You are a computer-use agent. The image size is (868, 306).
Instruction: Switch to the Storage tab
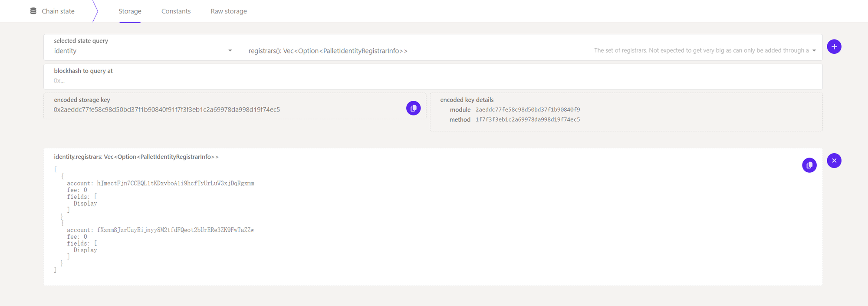pos(130,11)
